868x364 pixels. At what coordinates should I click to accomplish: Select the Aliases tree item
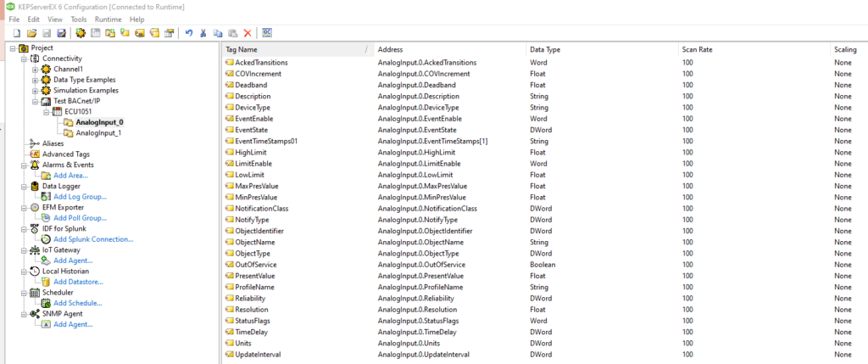(x=53, y=143)
